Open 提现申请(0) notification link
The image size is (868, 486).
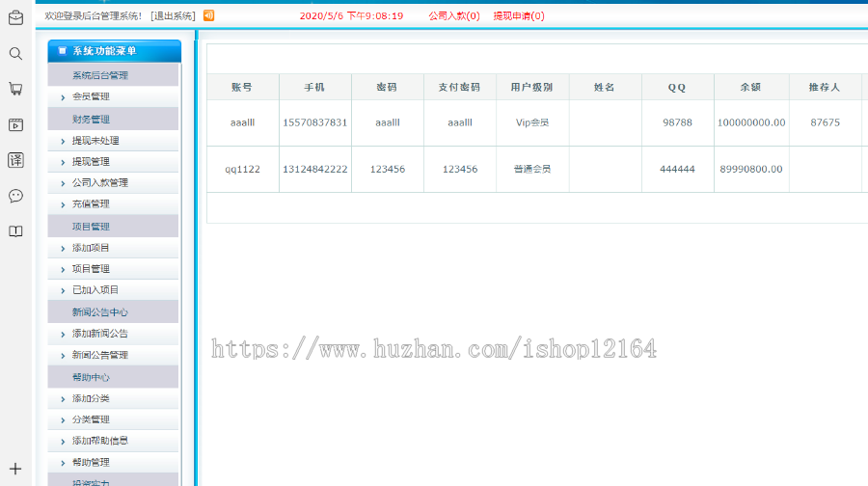[x=519, y=16]
